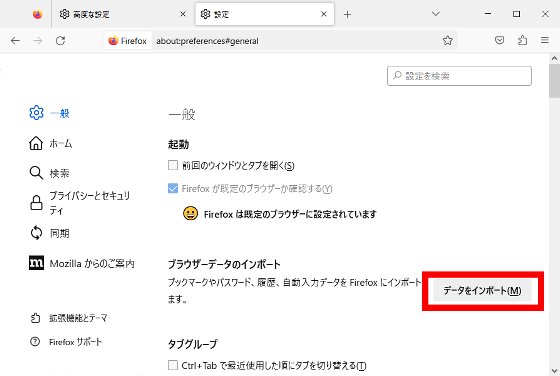Open the Pocket save icon
The width and height of the screenshot is (560, 376).
(499, 40)
